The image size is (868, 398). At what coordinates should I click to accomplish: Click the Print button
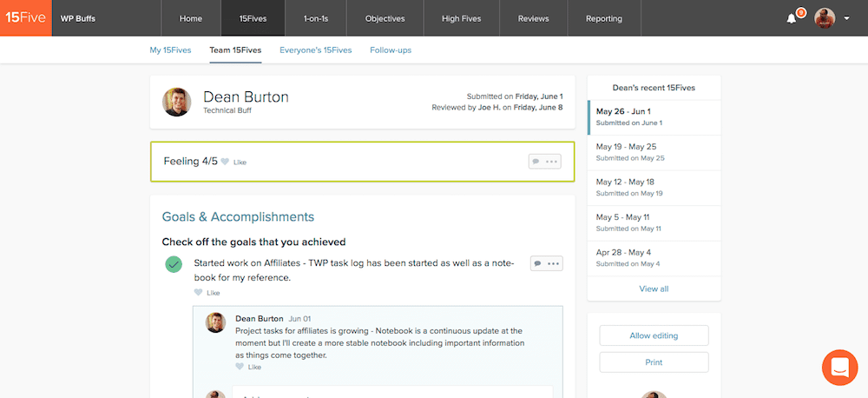coord(654,362)
